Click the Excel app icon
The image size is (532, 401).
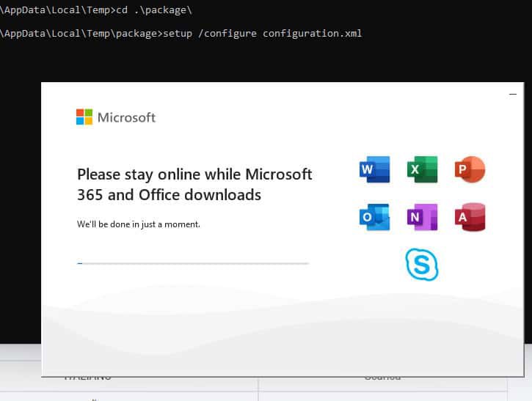coord(422,170)
